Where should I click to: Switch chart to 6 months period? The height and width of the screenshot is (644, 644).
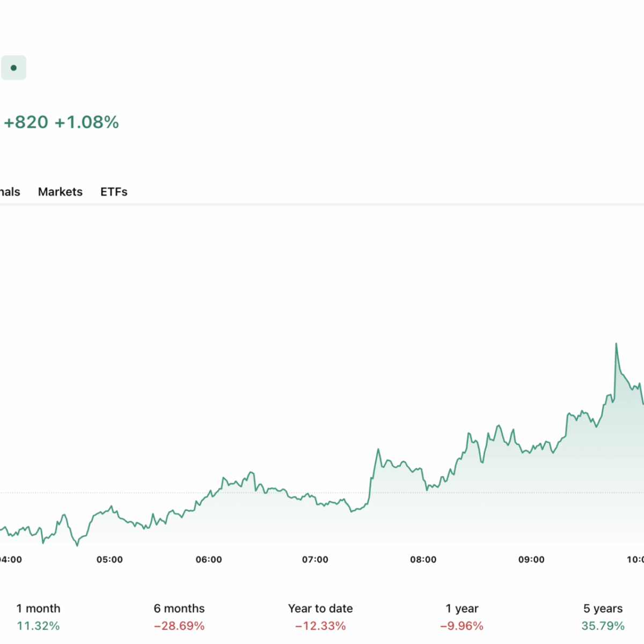[x=179, y=609]
